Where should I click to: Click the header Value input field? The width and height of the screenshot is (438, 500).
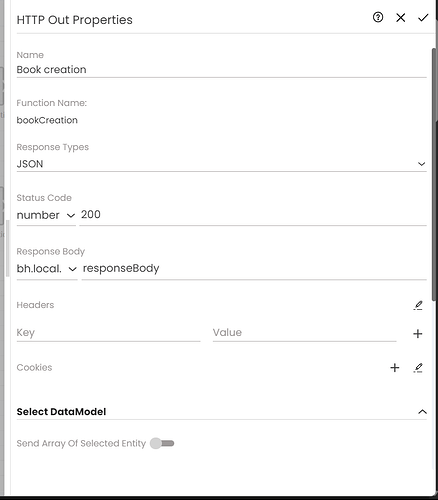tap(304, 333)
